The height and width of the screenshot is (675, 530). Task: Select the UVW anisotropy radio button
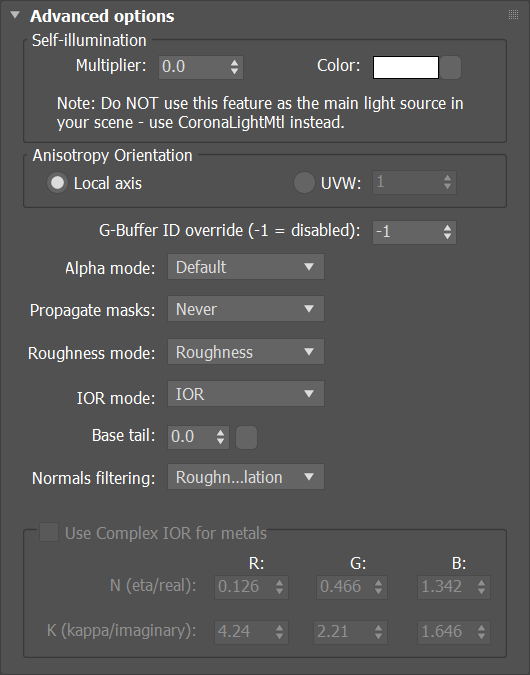[304, 183]
